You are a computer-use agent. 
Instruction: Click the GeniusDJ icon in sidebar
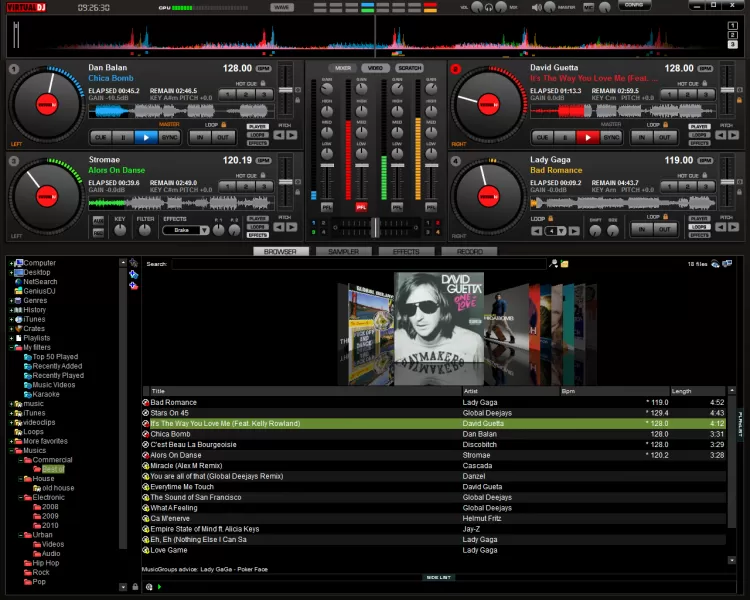coord(17,291)
